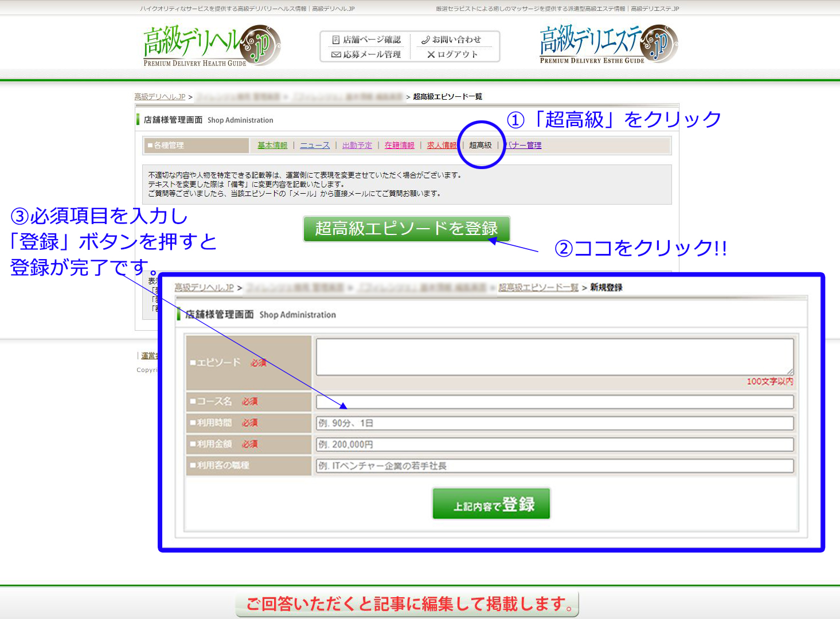840x619 pixels.
Task: Click the 利用客の職種 input field
Action: pyautogui.click(x=554, y=465)
